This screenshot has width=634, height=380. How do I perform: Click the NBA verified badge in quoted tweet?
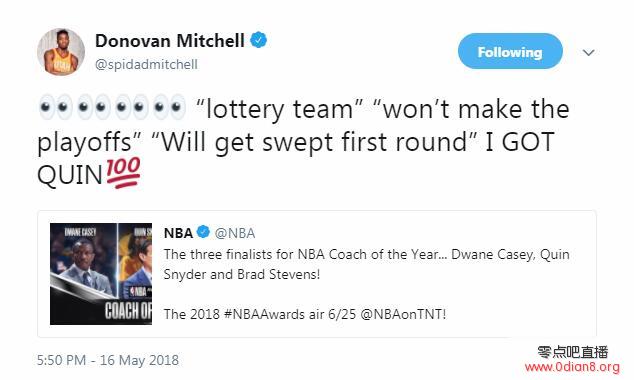tap(203, 232)
